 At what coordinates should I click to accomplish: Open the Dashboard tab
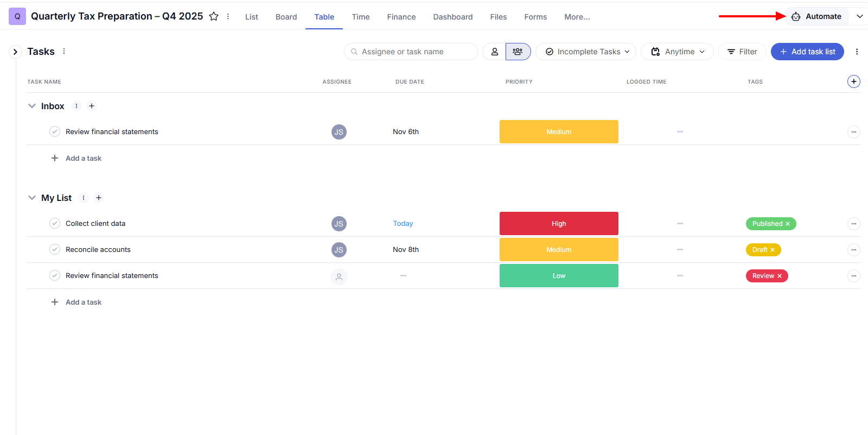453,17
